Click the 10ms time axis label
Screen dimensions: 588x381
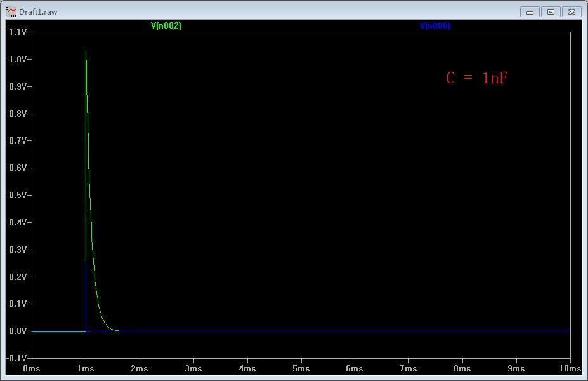(570, 368)
